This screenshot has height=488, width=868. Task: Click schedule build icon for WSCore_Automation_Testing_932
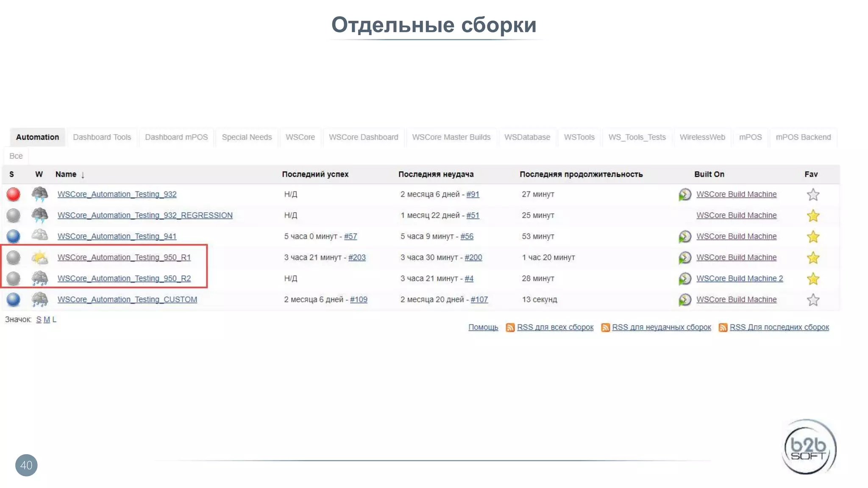pos(684,194)
